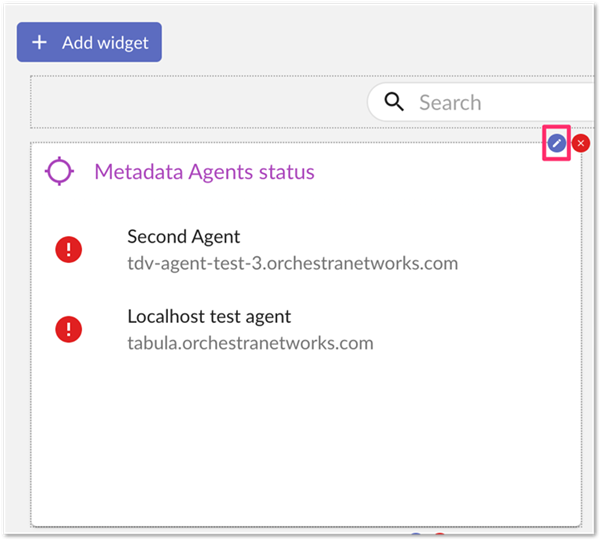The width and height of the screenshot is (600, 540).
Task: Click the magnifier icon in the search box
Action: click(x=395, y=102)
